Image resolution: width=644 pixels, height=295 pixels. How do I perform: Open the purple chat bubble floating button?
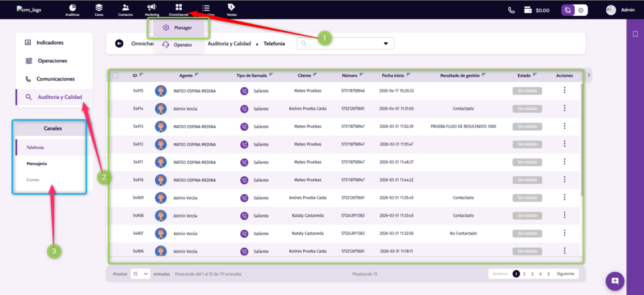pos(614,281)
